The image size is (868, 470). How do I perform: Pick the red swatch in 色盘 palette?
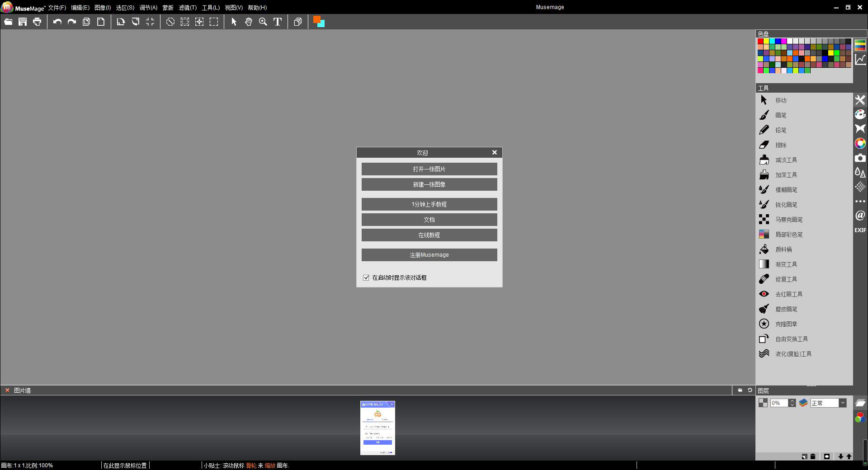click(x=760, y=41)
